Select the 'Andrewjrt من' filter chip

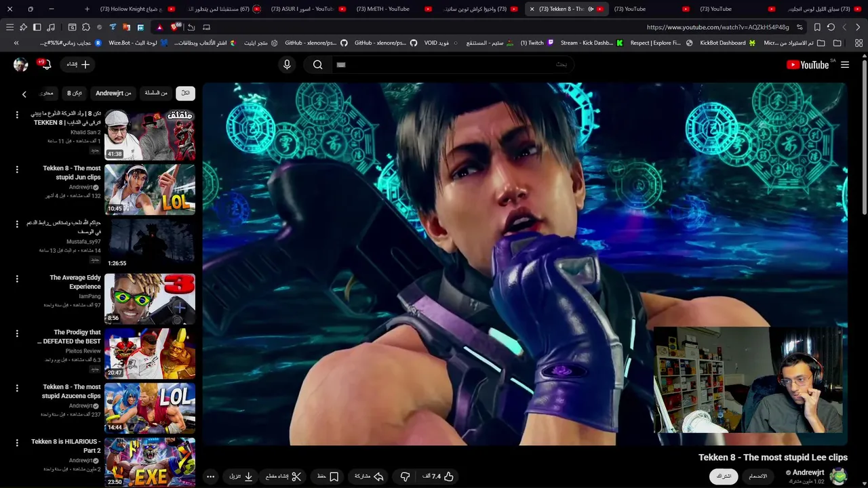pos(113,93)
